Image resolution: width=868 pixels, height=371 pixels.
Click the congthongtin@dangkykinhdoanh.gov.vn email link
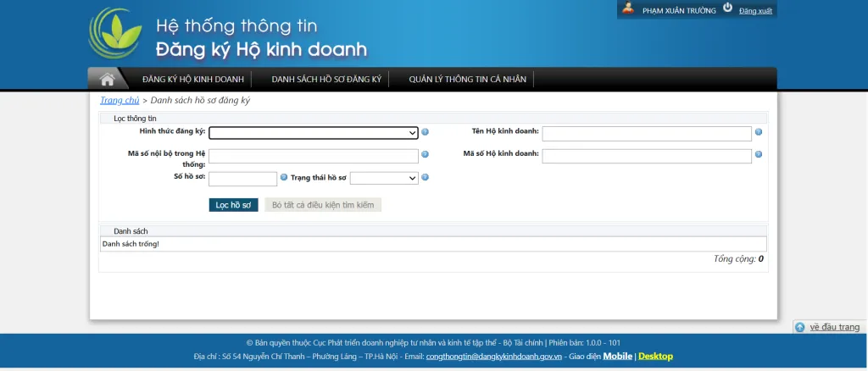[494, 357]
